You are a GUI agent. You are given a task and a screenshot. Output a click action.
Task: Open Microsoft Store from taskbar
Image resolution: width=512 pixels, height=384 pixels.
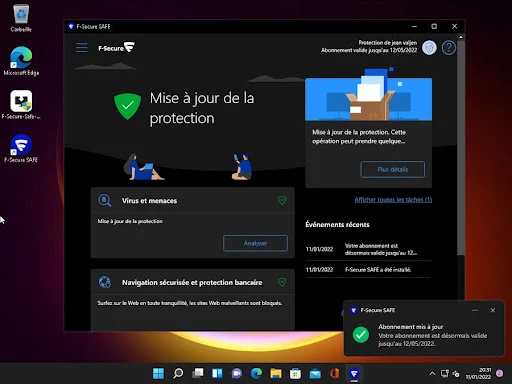(x=295, y=373)
